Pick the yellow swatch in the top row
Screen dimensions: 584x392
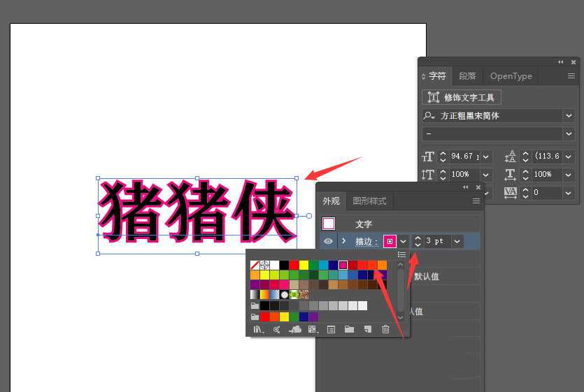click(304, 265)
